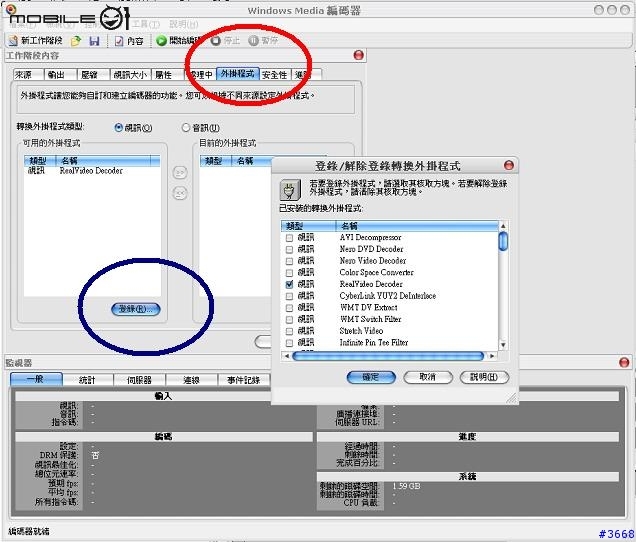Check the Nero Video Decoder checkbox
This screenshot has width=636, height=542.
tap(289, 261)
